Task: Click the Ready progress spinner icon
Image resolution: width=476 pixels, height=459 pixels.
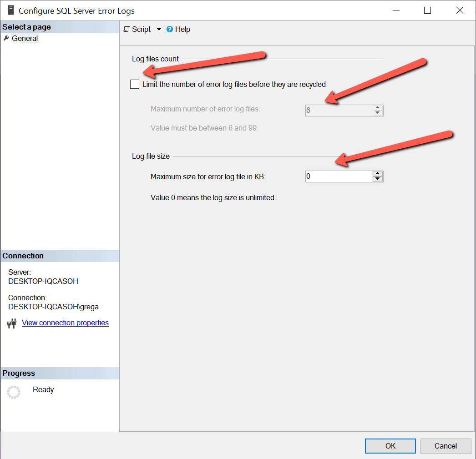Action: point(14,392)
